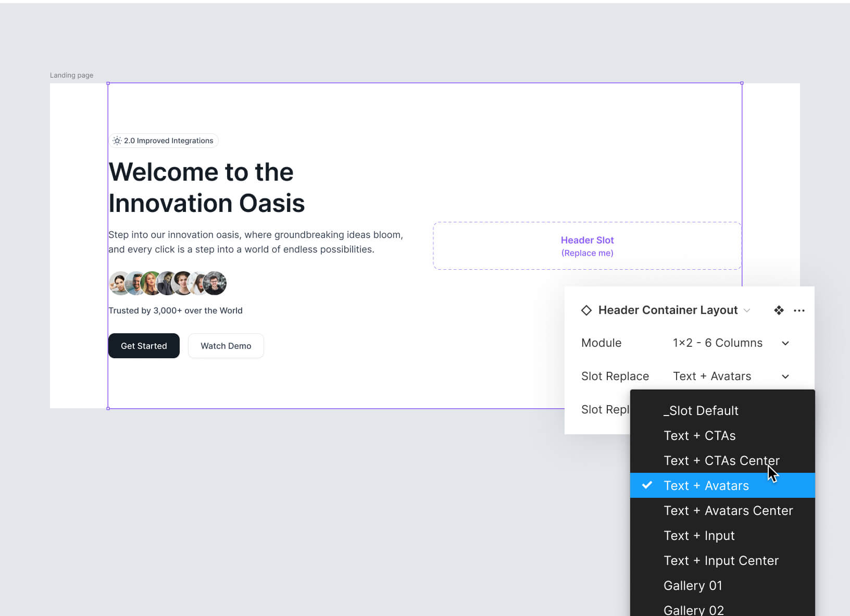The width and height of the screenshot is (850, 616).
Task: Click the Get Started button
Action: (x=144, y=346)
